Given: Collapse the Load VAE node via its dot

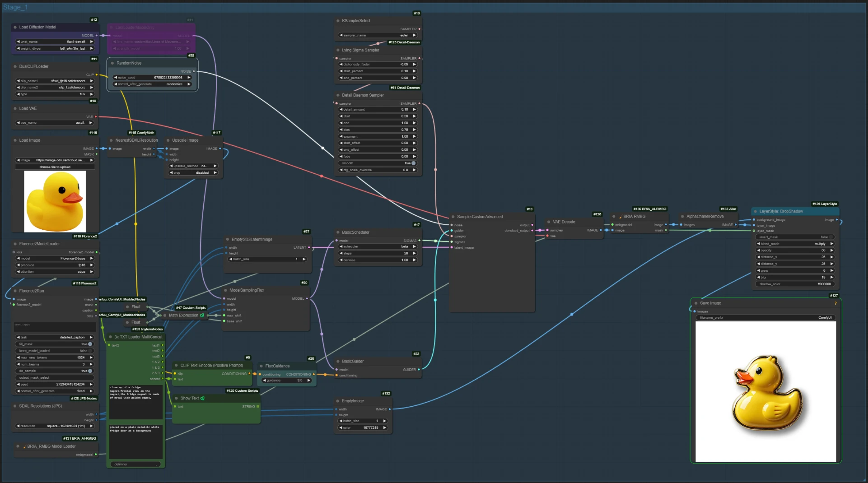Looking at the screenshot, I should (15, 108).
